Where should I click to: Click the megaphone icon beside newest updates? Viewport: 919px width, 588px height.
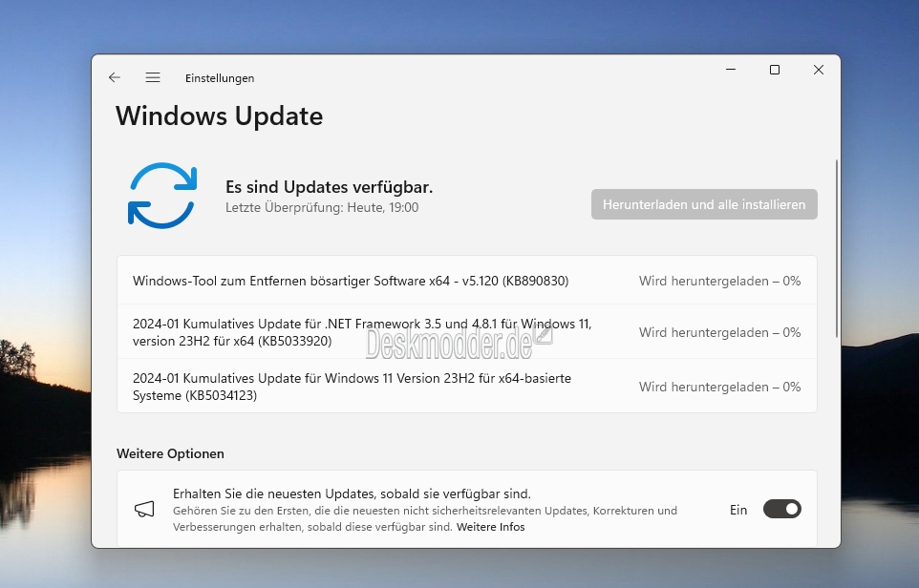point(144,509)
